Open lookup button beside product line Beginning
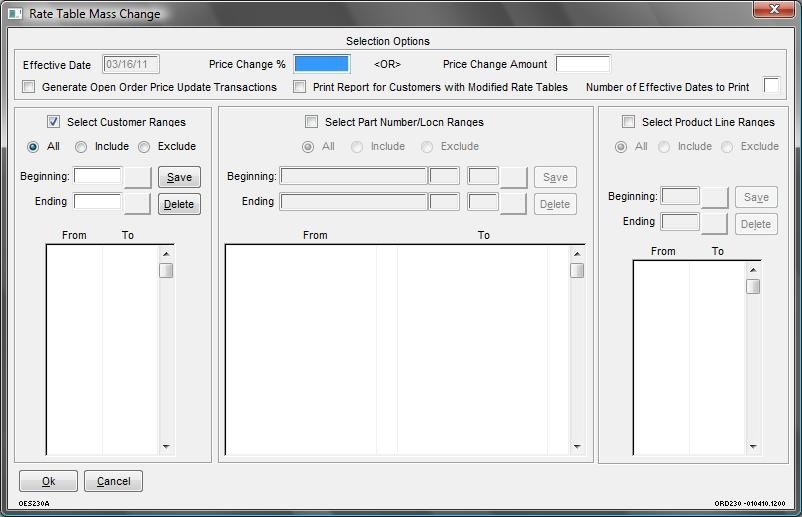 click(x=715, y=197)
